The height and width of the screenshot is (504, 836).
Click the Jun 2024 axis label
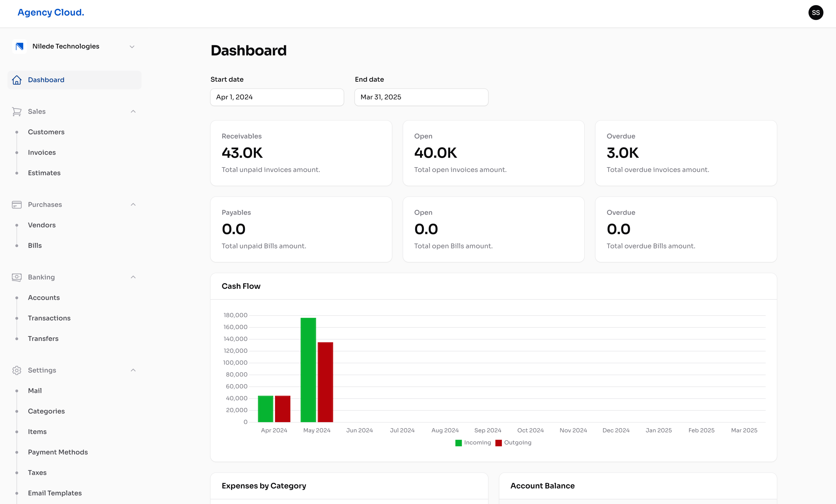[x=359, y=430]
